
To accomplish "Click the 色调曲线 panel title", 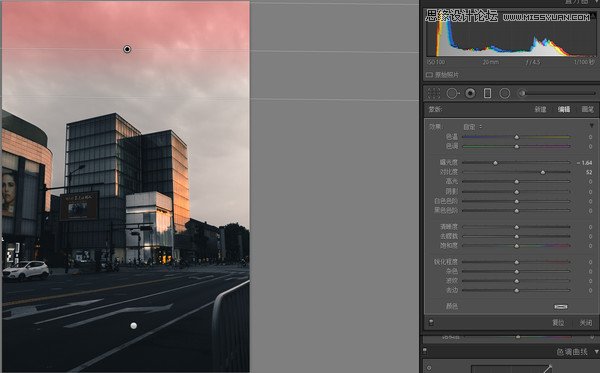I will (572, 352).
